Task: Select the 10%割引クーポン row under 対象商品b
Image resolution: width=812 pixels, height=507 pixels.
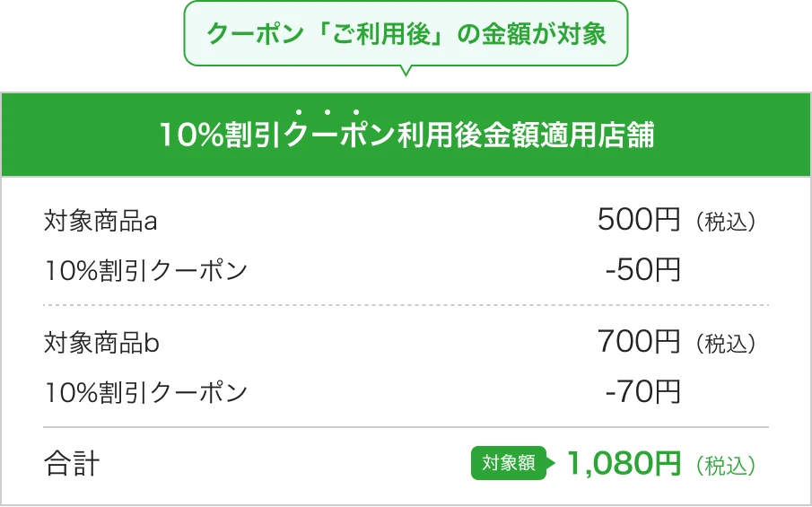Action: click(145, 392)
